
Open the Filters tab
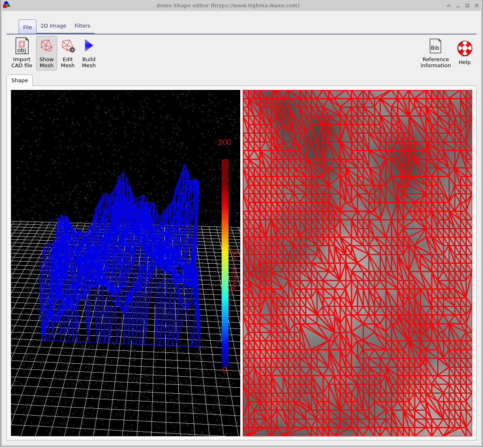[x=82, y=26]
